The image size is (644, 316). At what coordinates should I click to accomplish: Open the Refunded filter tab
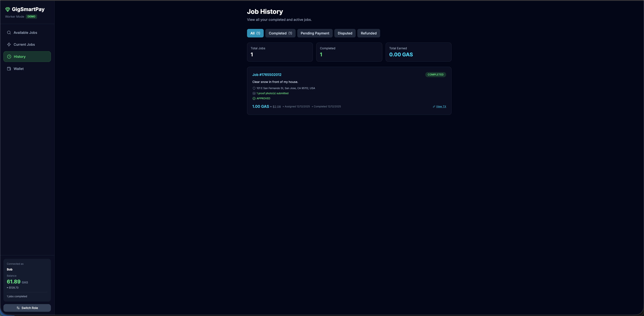point(368,33)
